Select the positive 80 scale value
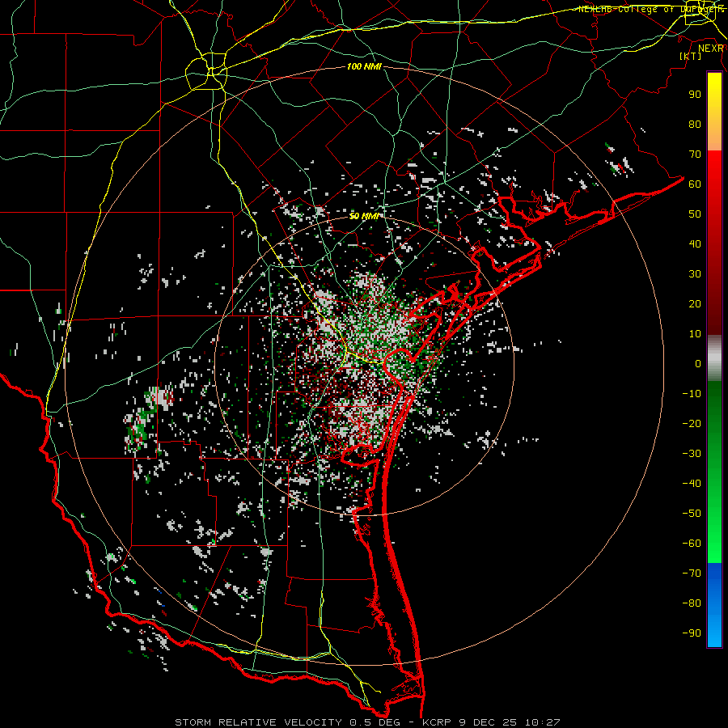This screenshot has width=728, height=728. pyautogui.click(x=695, y=124)
